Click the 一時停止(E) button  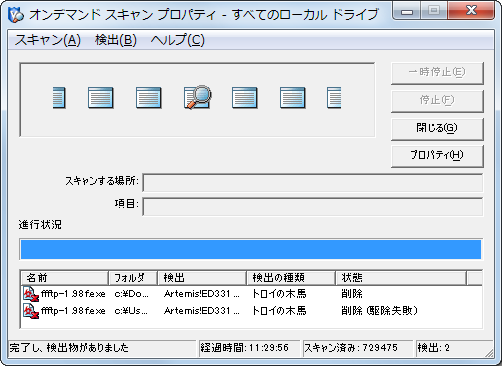pyautogui.click(x=437, y=72)
